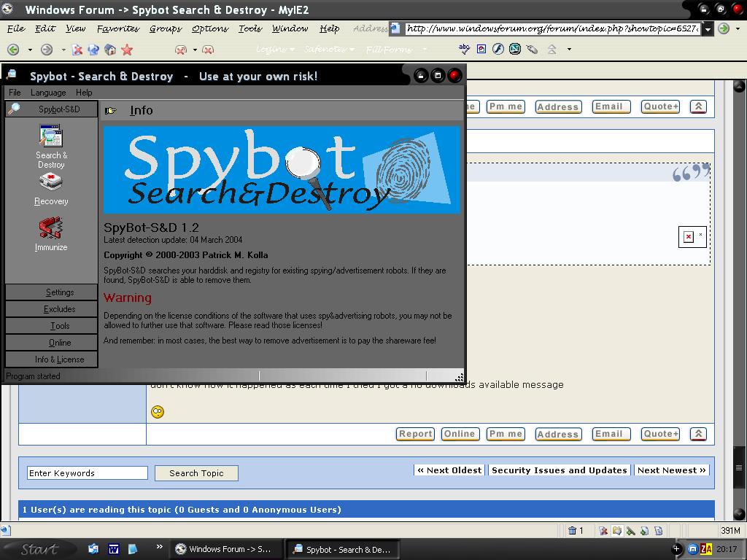
Task: Open the Window menu in MyIE2
Action: 290,28
